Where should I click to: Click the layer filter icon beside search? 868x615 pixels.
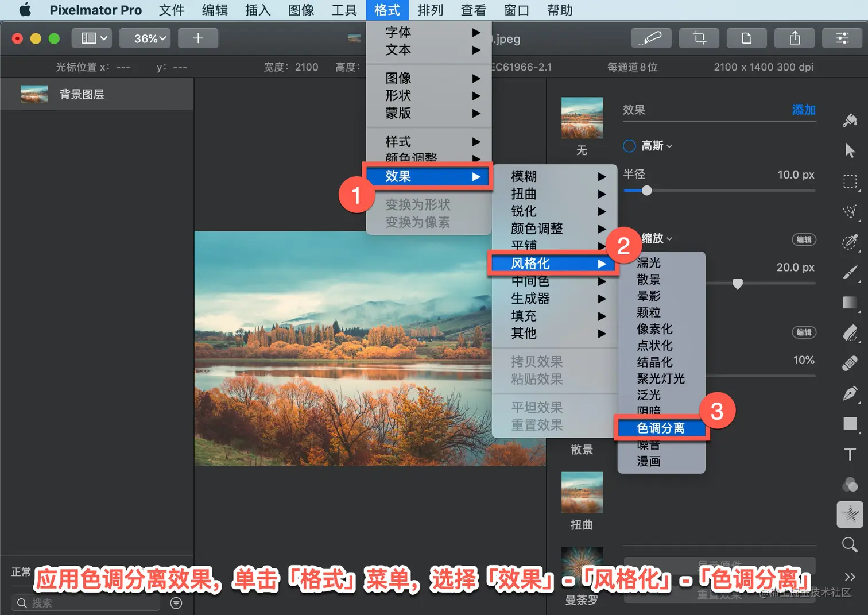click(x=176, y=603)
